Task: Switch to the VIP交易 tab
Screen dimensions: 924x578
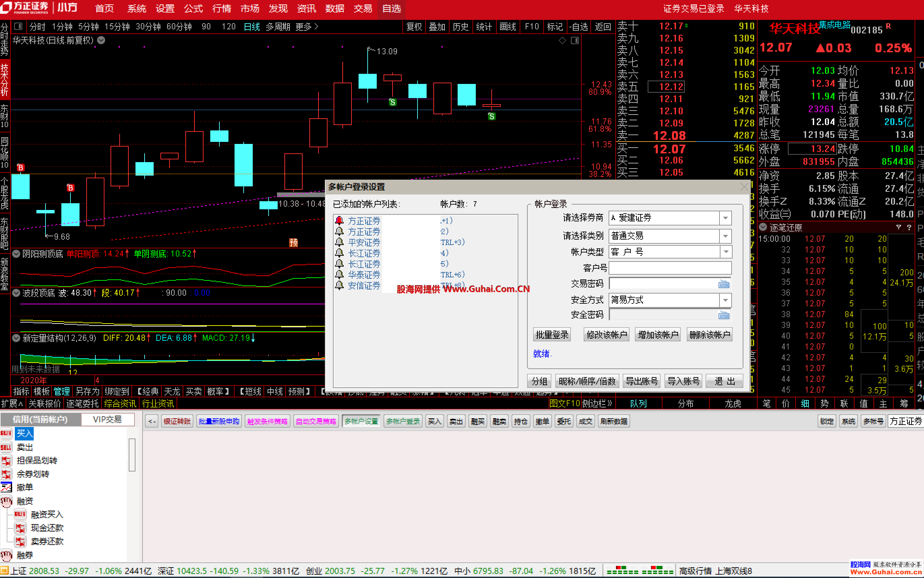Action: tap(107, 419)
